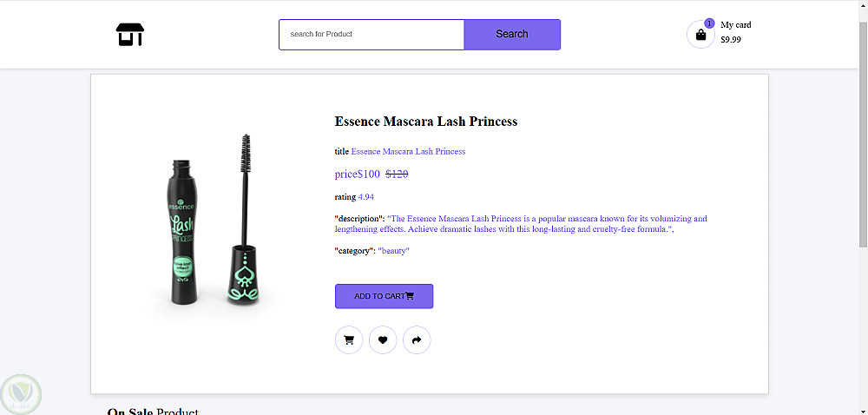Click the Essence Mascara Lash Princess heading

click(x=425, y=122)
